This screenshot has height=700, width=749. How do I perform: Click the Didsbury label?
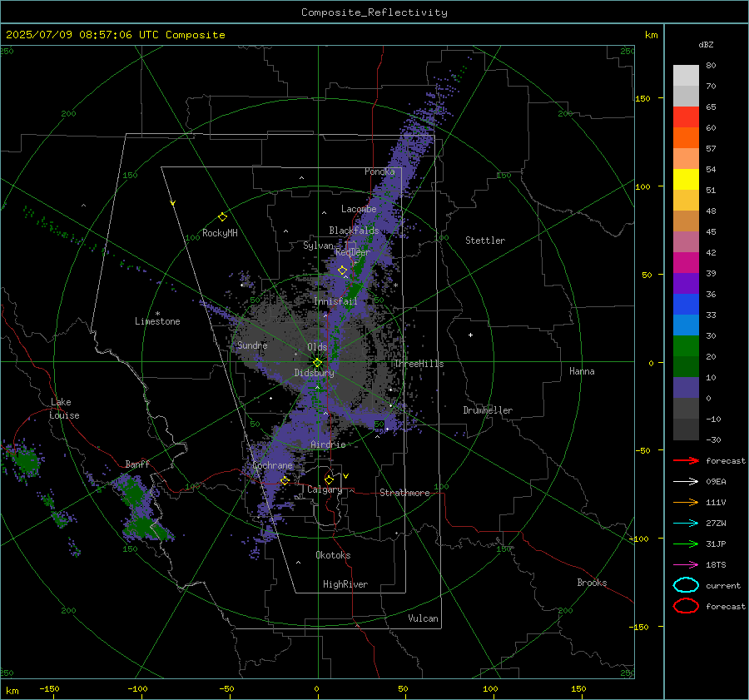314,373
